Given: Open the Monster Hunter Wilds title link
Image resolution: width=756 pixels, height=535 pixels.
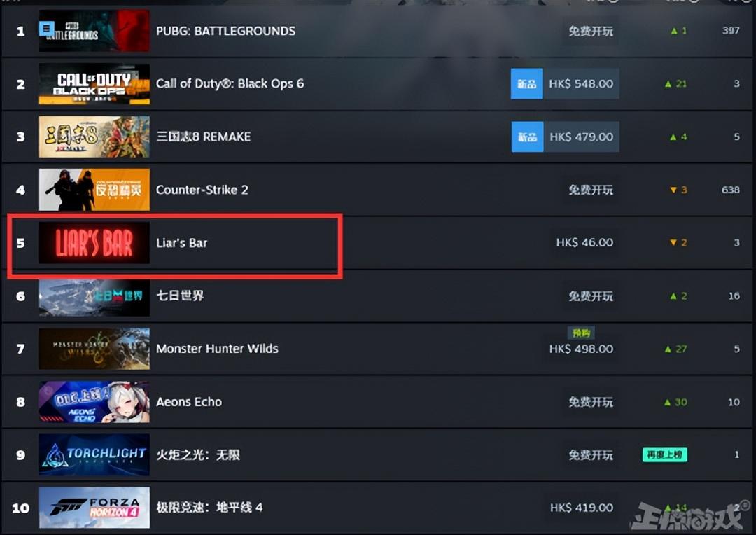Looking at the screenshot, I should pos(218,348).
